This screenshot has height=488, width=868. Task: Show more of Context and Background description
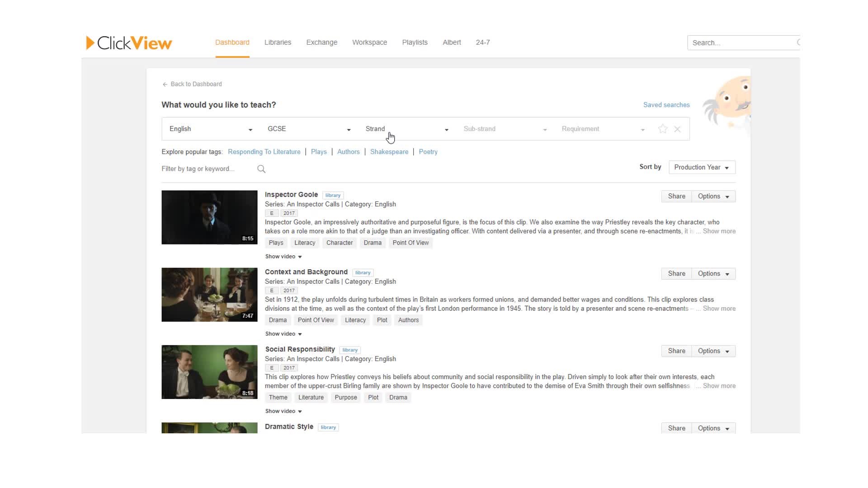coord(719,309)
